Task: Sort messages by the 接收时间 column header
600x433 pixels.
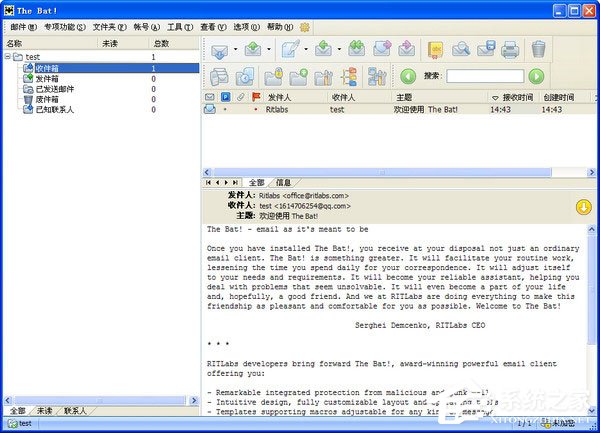Action: click(x=517, y=97)
